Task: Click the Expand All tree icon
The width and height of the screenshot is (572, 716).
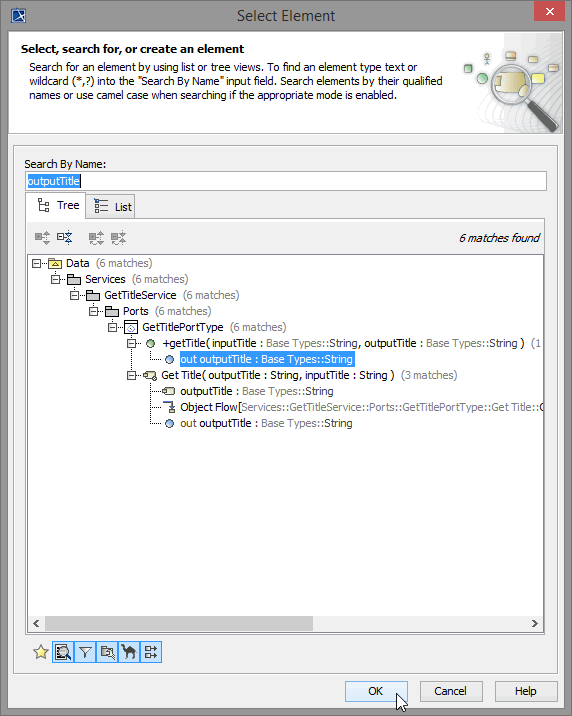Action: (42, 237)
